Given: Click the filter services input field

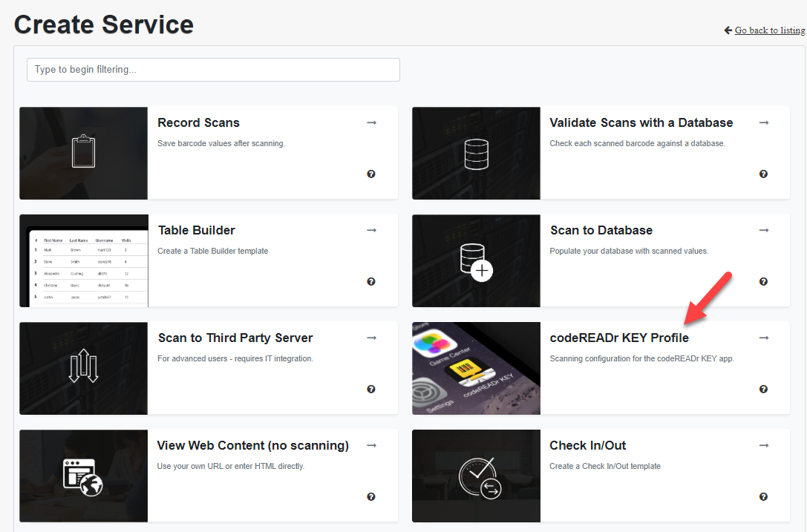Looking at the screenshot, I should click(x=213, y=70).
